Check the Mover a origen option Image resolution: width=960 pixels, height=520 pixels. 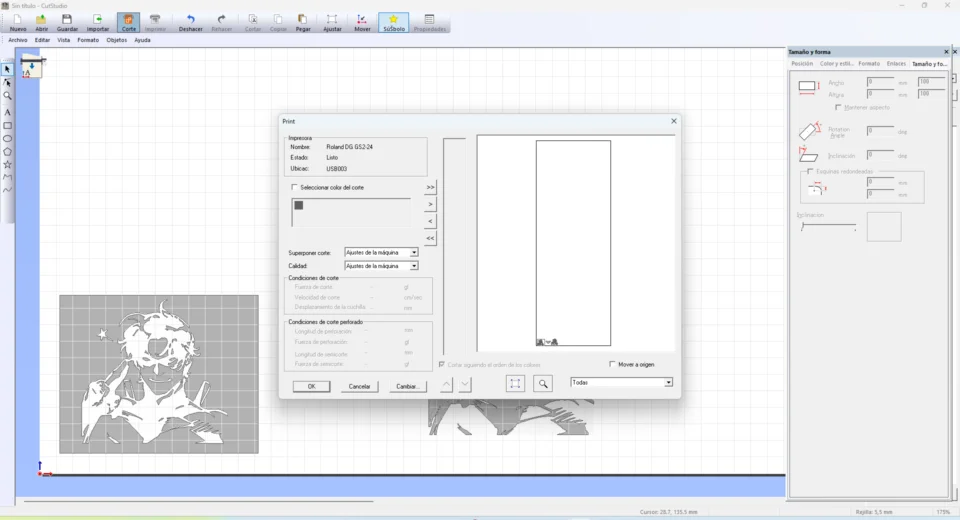tap(612, 364)
